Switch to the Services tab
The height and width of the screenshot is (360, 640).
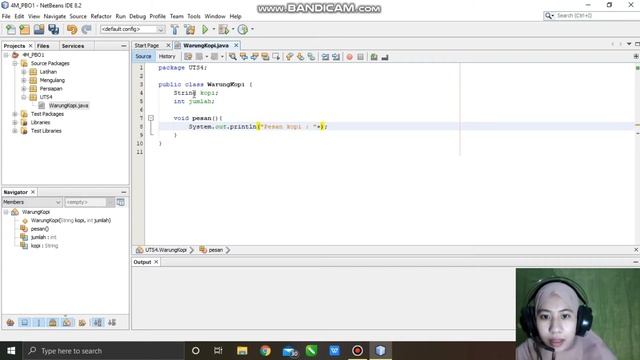pyautogui.click(x=73, y=46)
